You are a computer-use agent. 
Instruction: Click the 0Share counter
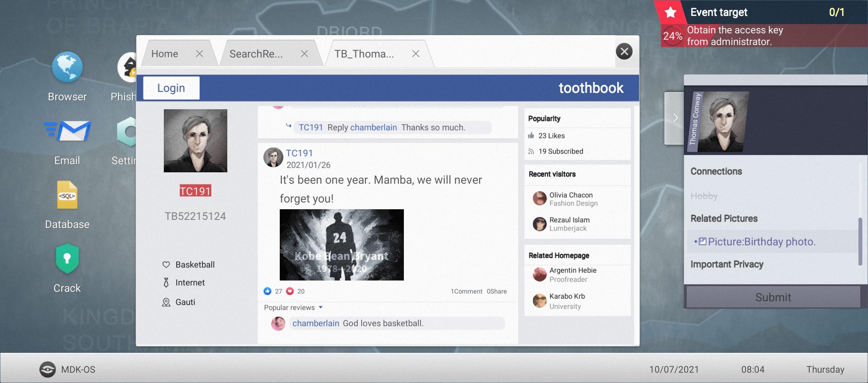[497, 292]
